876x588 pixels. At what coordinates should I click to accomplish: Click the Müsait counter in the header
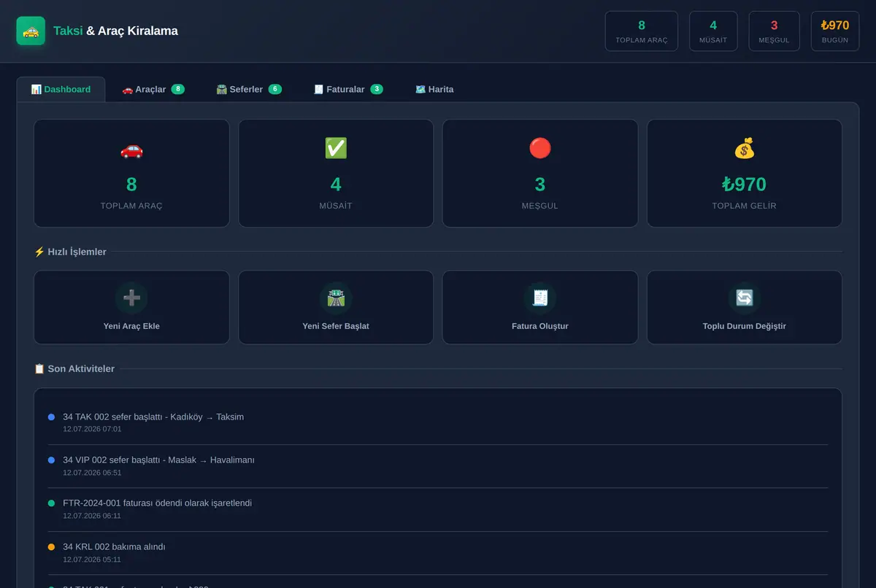pos(713,31)
